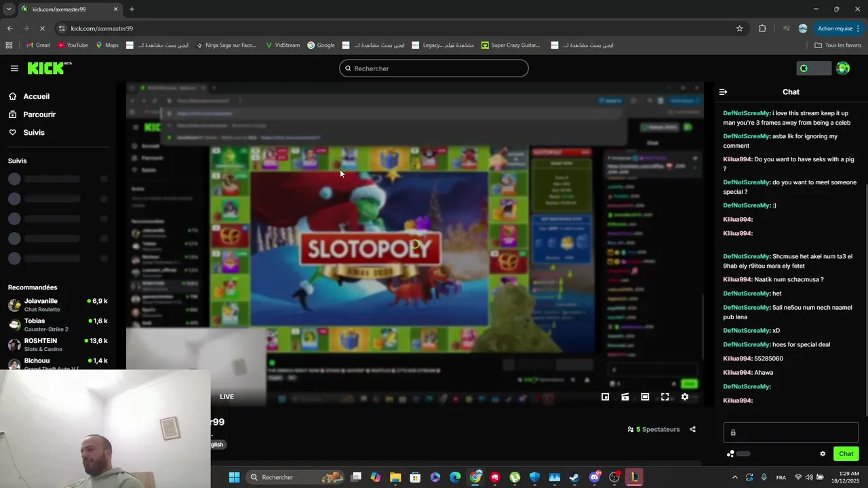This screenshot has width=868, height=488.
Task: Open the Chrome apps grid in the bookmarks bar
Action: coord(9,45)
